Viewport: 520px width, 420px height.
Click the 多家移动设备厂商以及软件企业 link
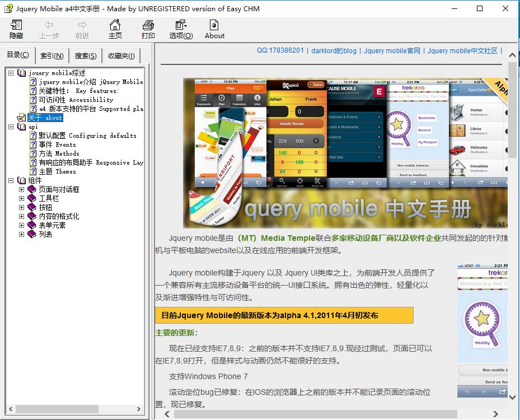click(x=386, y=238)
